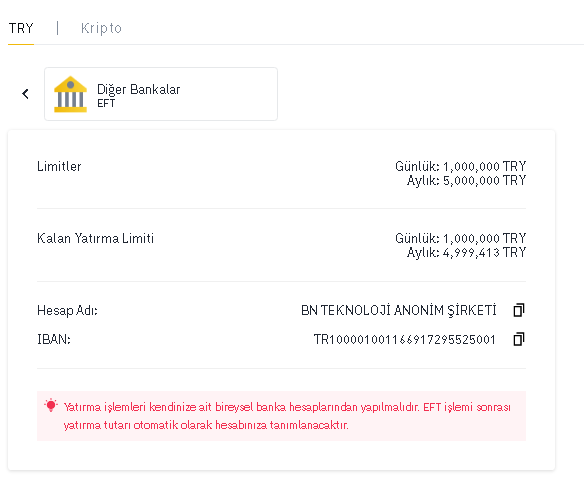Click the Hesap Adı label

click(x=67, y=310)
